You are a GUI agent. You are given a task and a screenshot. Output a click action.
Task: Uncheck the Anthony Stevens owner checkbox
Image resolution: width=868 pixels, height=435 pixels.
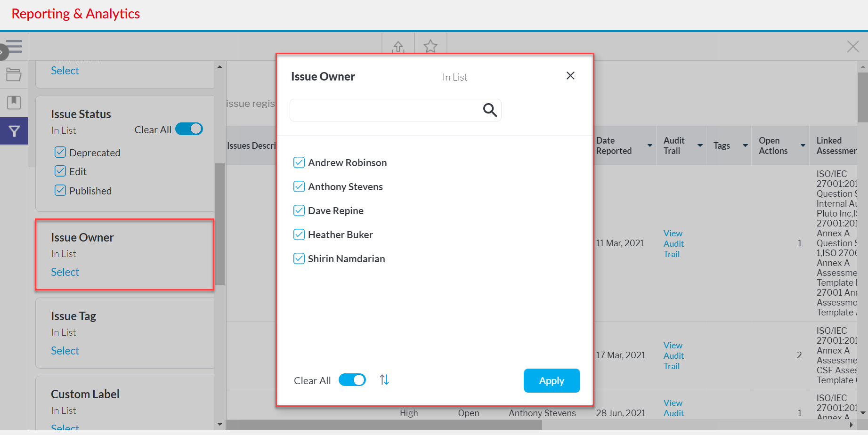pyautogui.click(x=299, y=186)
